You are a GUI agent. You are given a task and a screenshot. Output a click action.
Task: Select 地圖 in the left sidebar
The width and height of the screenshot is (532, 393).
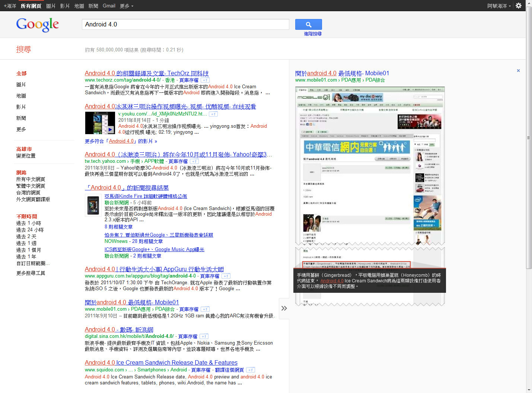click(x=21, y=96)
